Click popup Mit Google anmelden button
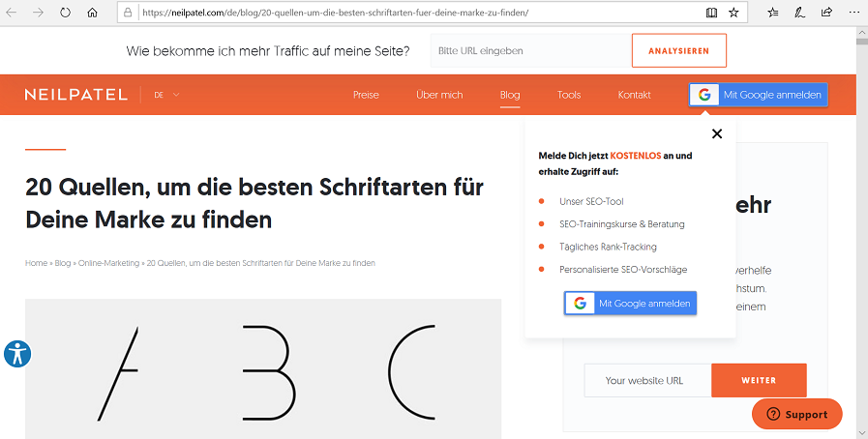The height and width of the screenshot is (439, 868). point(631,303)
